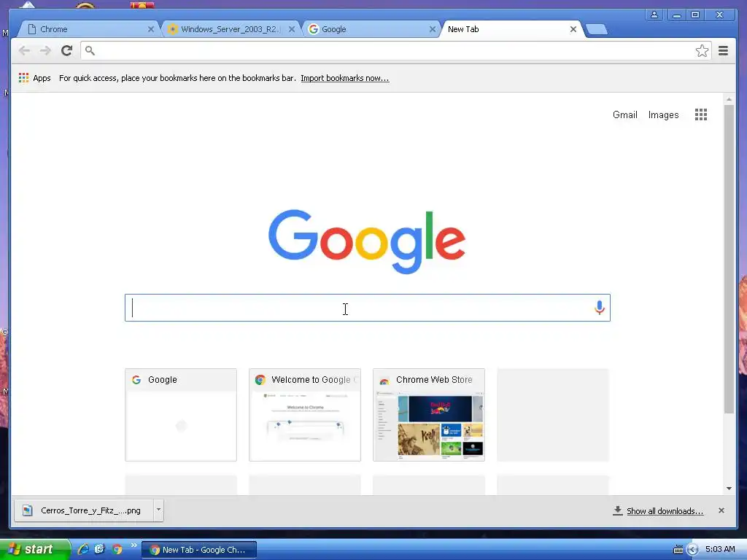The image size is (747, 560).
Task: Click the Google logo
Action: pyautogui.click(x=367, y=241)
